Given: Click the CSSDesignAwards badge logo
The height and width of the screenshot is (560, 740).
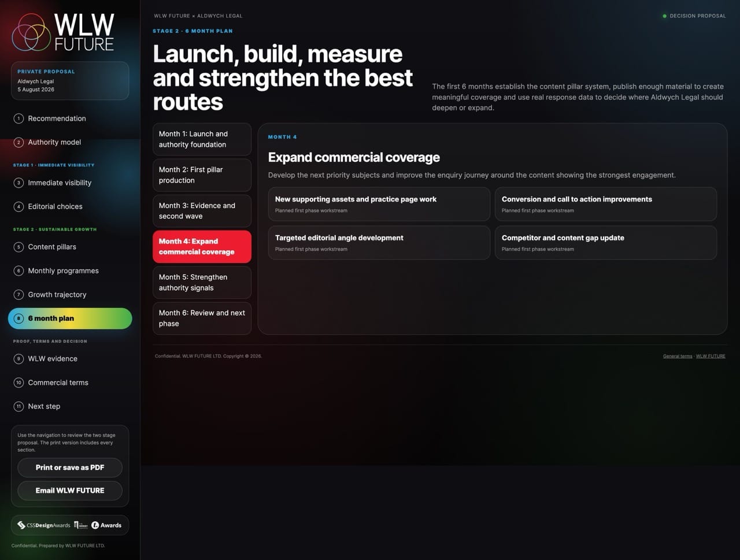Looking at the screenshot, I should 44,525.
